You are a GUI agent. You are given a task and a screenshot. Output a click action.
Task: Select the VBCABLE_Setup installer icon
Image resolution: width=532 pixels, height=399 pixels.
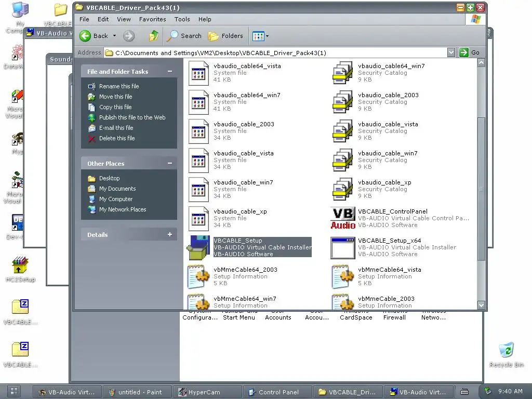pyautogui.click(x=198, y=247)
